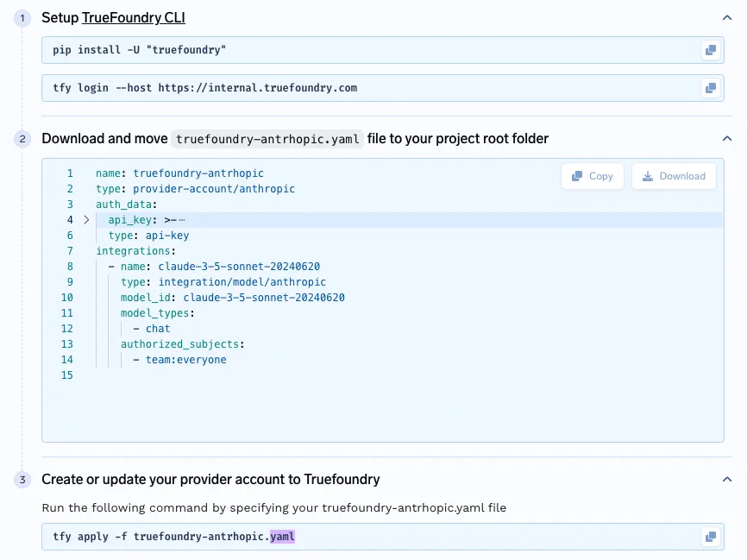Select the step 3 circle badge
The image size is (747, 560).
22,479
